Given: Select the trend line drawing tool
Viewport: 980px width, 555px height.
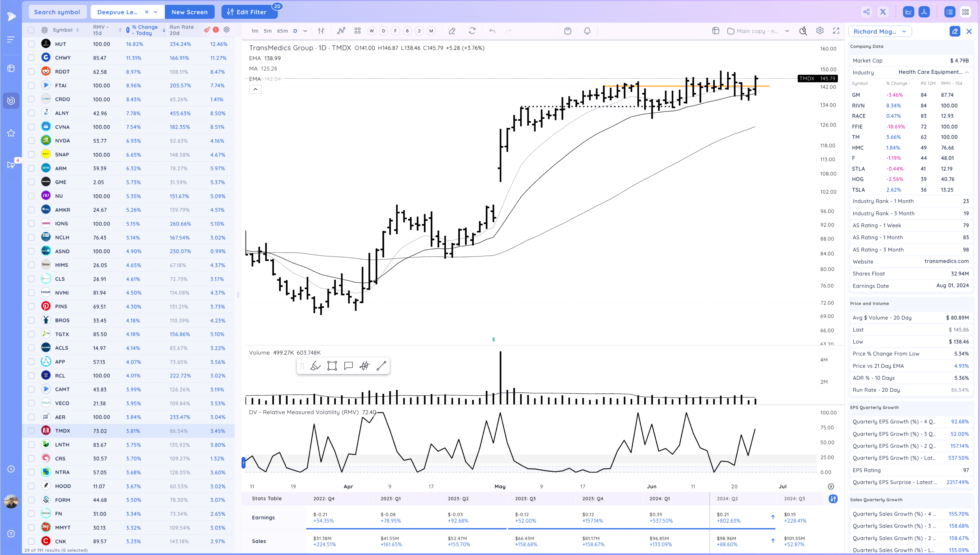Looking at the screenshot, I should (x=381, y=366).
